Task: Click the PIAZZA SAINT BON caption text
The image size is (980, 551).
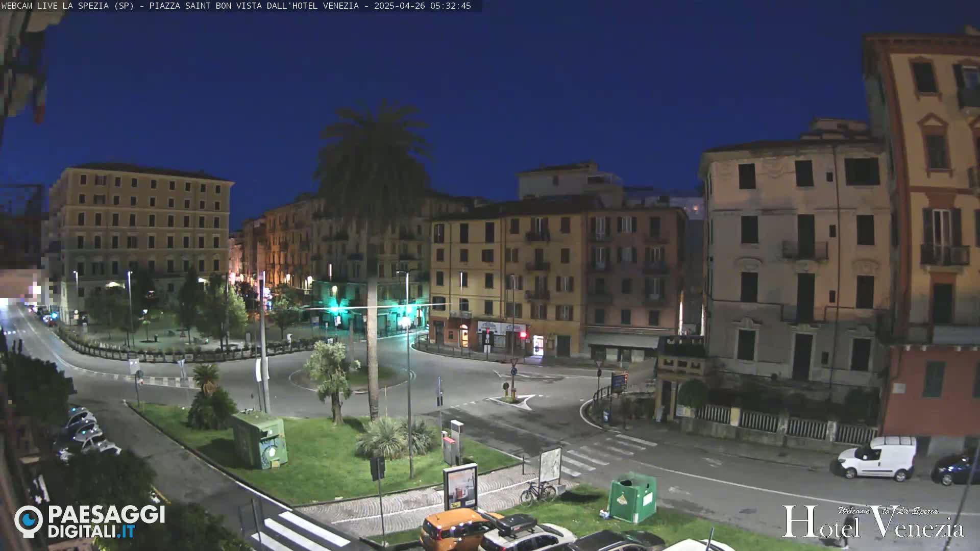Action: click(x=190, y=6)
